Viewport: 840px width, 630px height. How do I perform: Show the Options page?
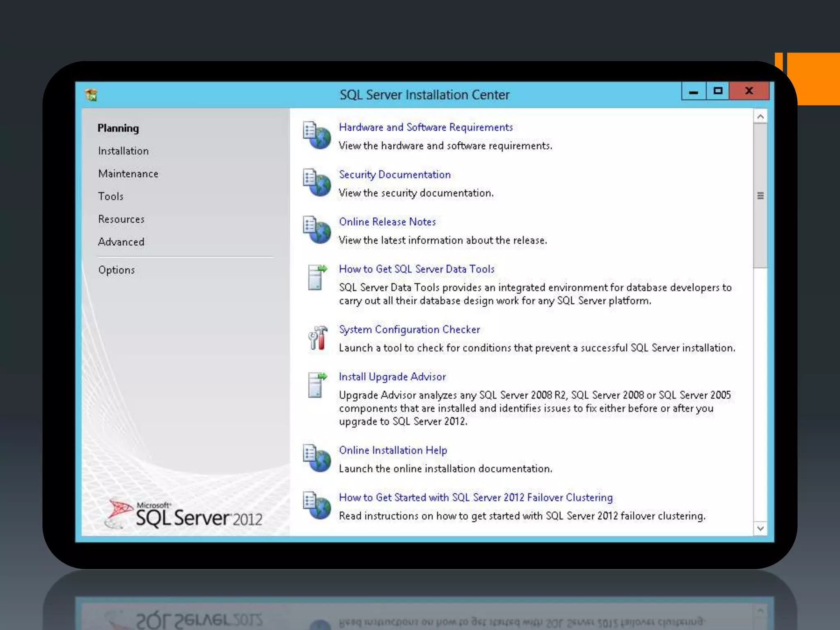pos(116,270)
